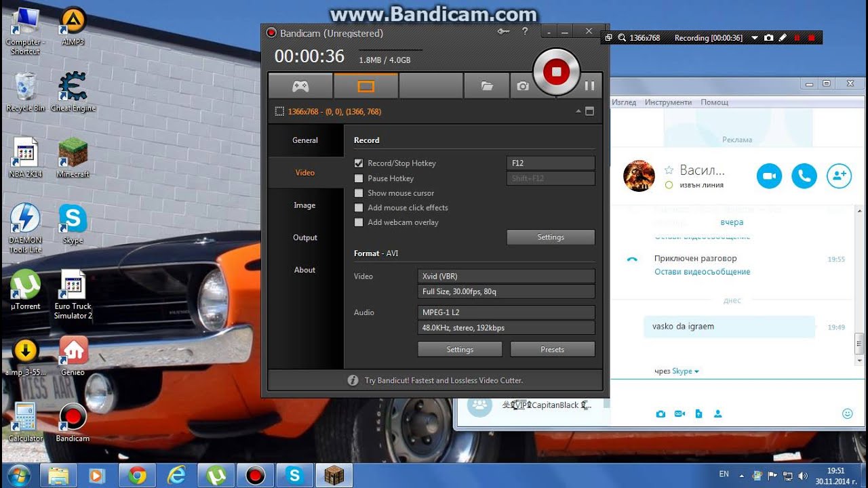Image resolution: width=868 pixels, height=488 pixels.
Task: Open Bandicam output folder icon
Action: (x=486, y=86)
